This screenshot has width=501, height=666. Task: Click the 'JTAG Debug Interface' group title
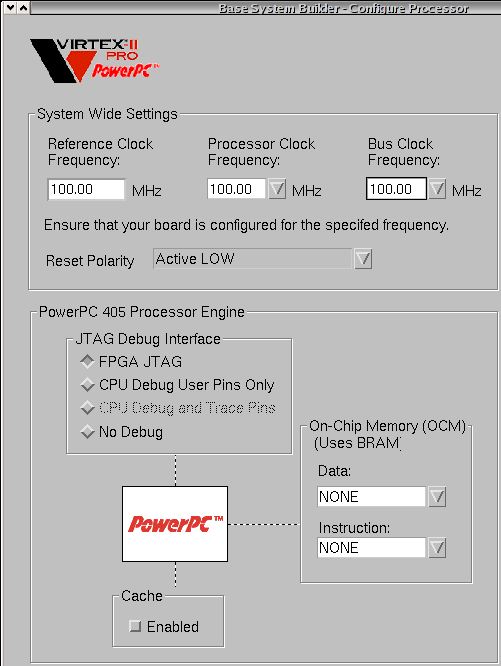coord(148,339)
